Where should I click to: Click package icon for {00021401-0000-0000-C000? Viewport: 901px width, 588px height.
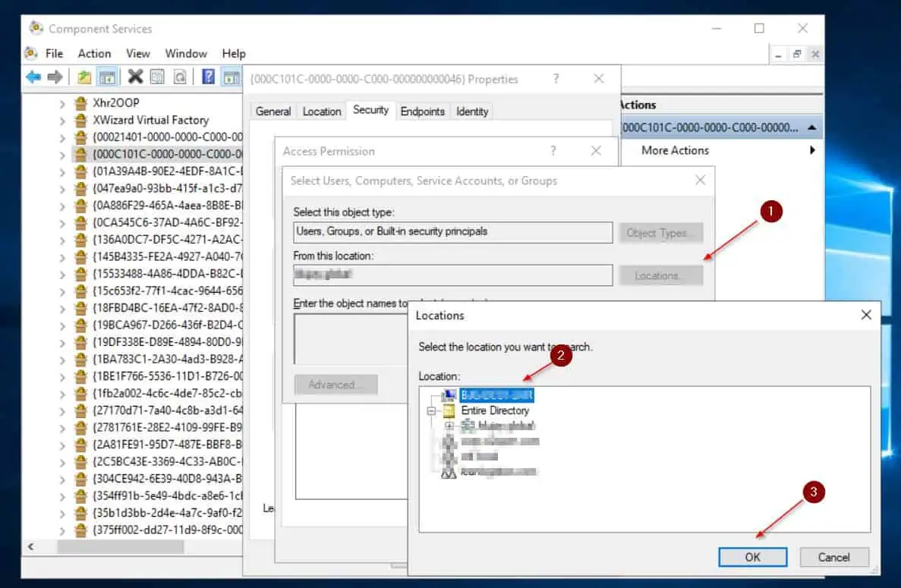pos(81,137)
